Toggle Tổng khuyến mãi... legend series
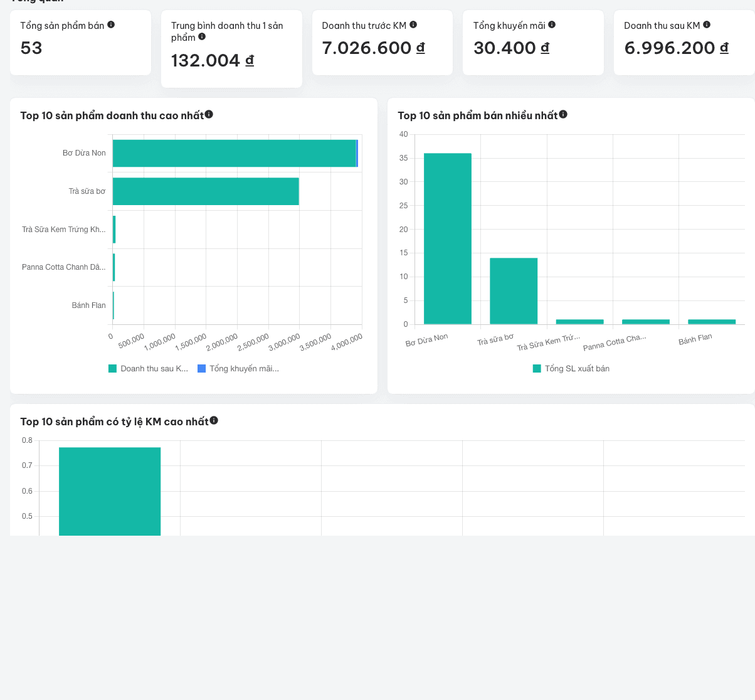 [x=238, y=368]
